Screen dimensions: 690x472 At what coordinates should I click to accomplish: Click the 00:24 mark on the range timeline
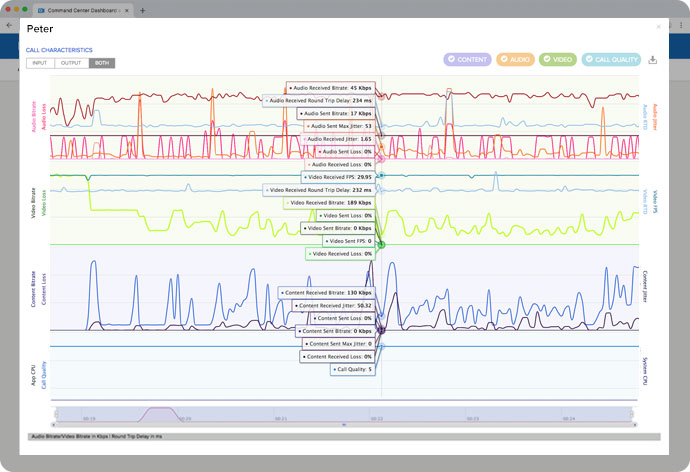click(569, 419)
